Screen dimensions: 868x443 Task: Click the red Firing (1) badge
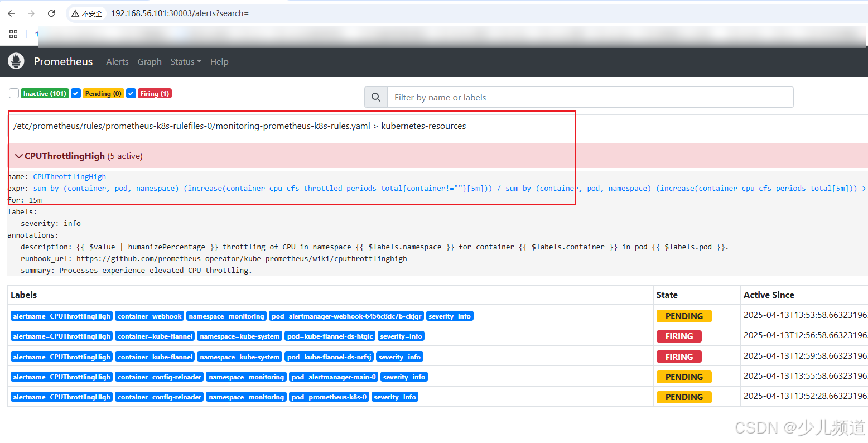pos(155,94)
